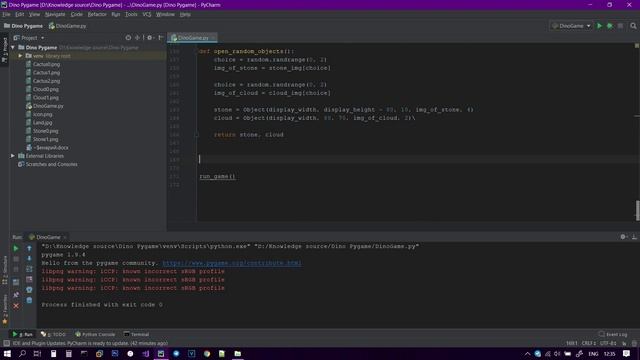Select Scratches and Consoles node

pos(51,164)
